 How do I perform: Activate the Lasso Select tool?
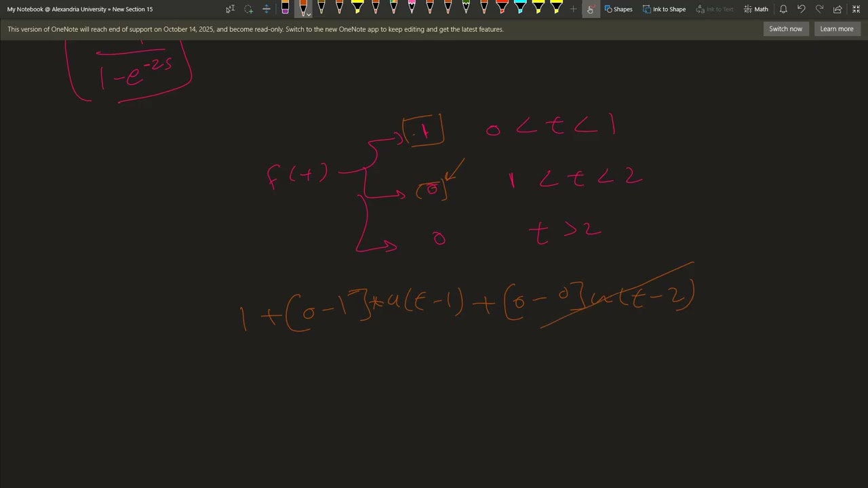(x=248, y=9)
